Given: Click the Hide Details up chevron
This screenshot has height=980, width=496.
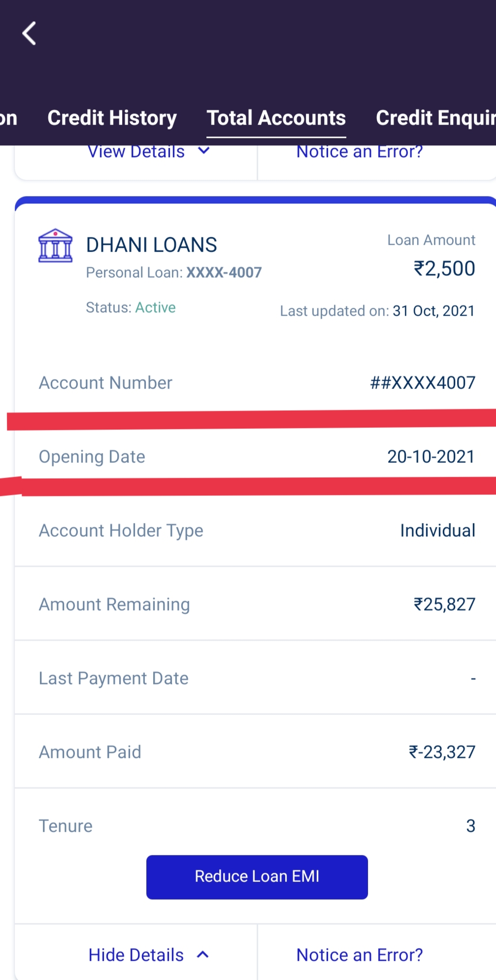Looking at the screenshot, I should coord(203,955).
